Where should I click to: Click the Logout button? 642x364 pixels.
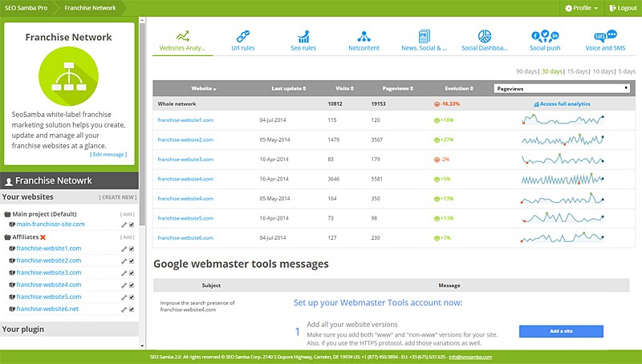623,8
